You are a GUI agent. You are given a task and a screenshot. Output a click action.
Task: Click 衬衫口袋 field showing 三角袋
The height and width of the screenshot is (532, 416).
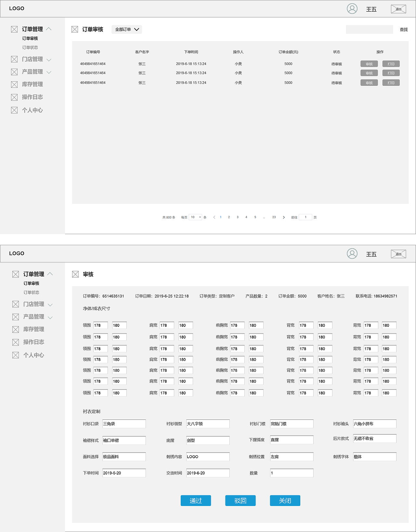coord(124,424)
